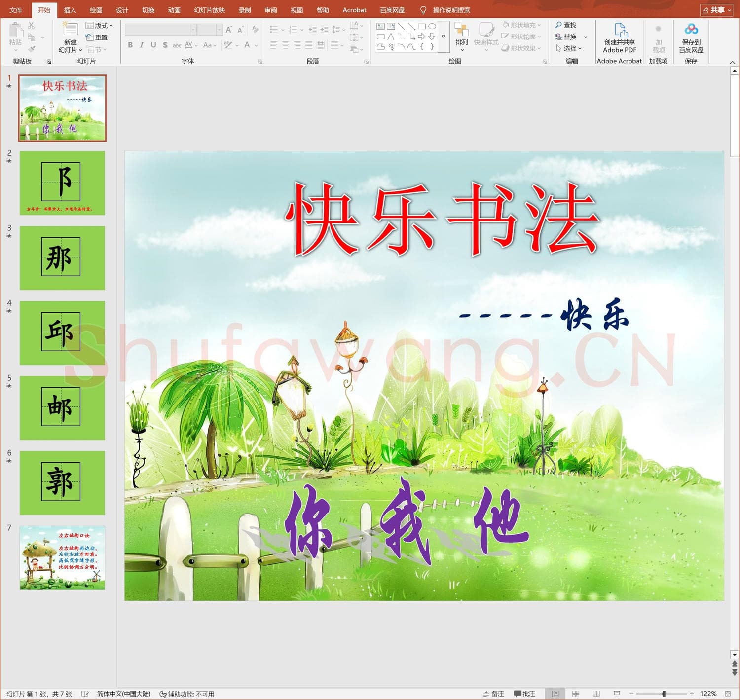Select slide 3 thumbnail with 那
This screenshot has height=700, width=740.
(x=62, y=258)
